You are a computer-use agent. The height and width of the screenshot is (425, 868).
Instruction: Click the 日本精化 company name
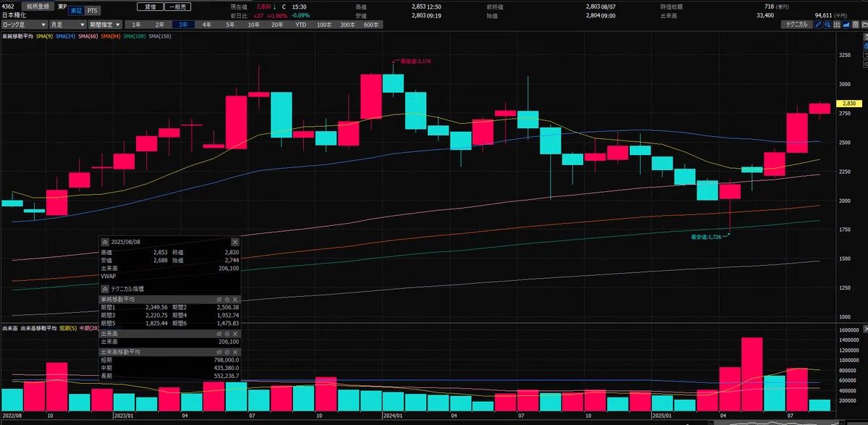coord(13,15)
